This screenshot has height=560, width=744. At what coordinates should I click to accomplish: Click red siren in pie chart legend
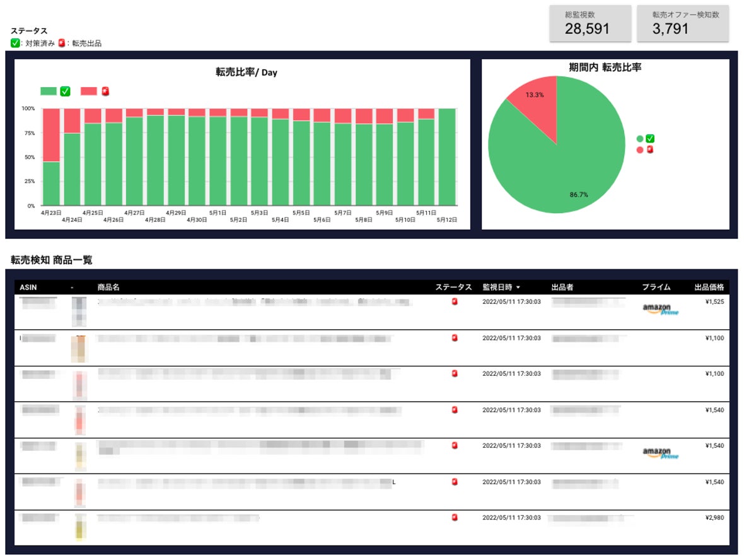(650, 149)
